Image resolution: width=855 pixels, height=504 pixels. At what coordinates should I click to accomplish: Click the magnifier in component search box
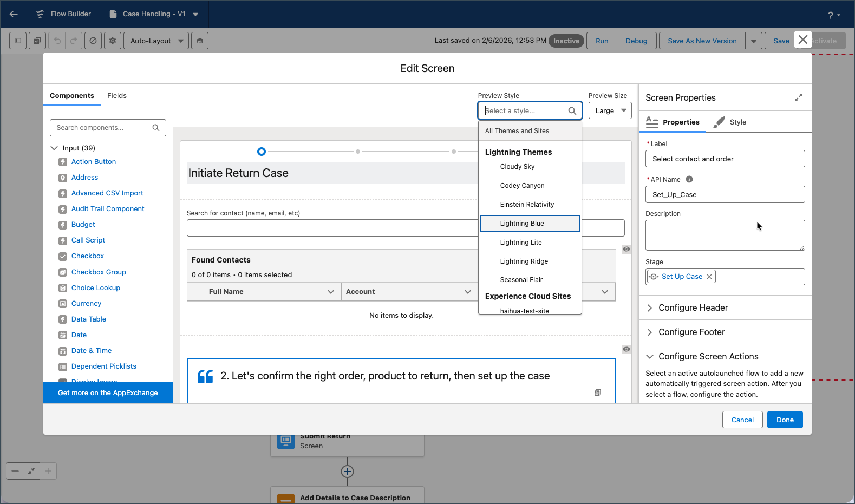point(156,128)
